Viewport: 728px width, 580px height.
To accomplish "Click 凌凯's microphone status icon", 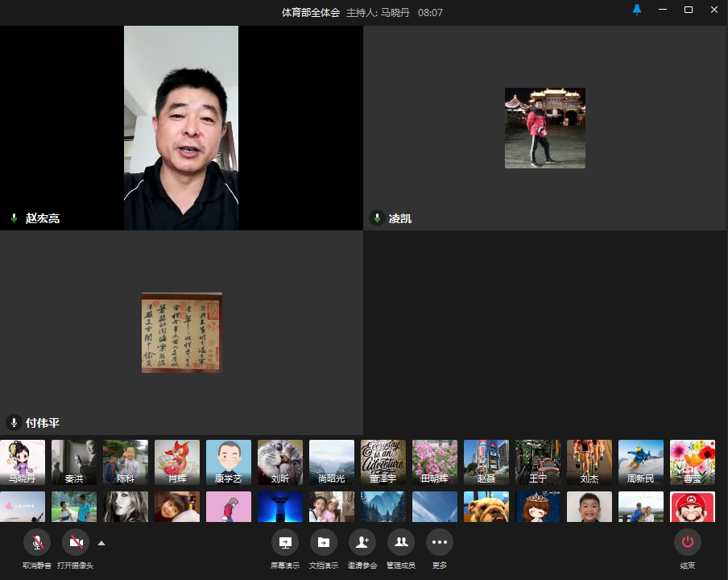I will click(377, 218).
